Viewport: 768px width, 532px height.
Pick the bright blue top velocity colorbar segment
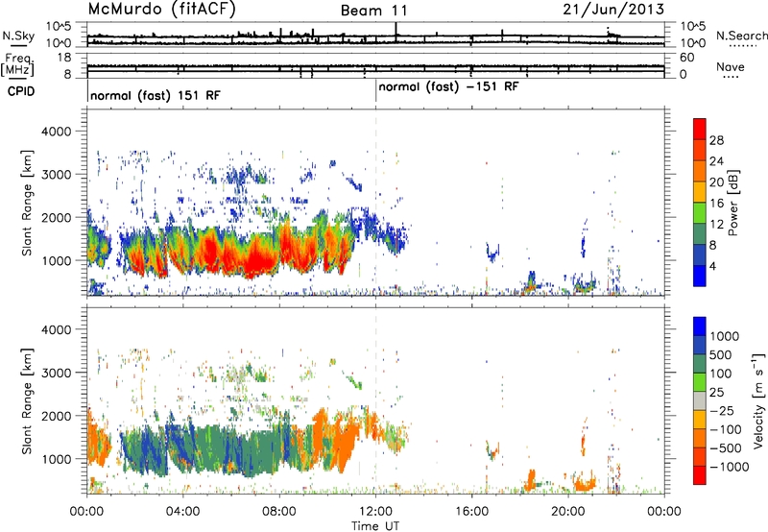pos(700,326)
